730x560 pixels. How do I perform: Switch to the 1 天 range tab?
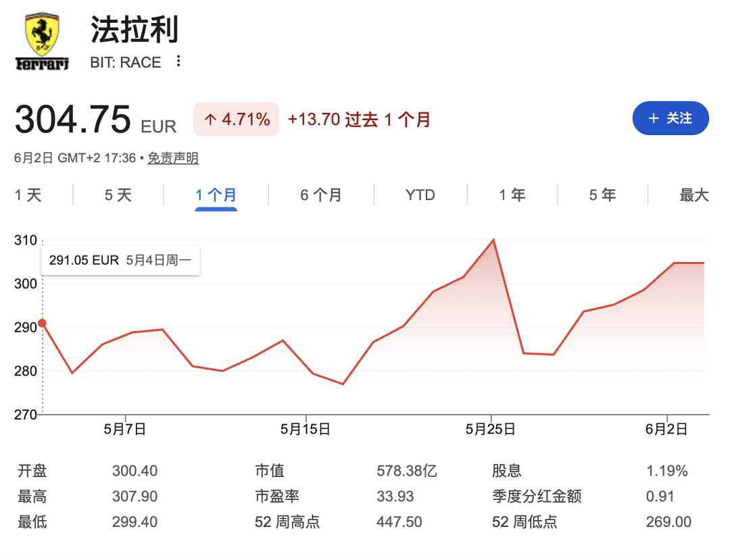pyautogui.click(x=28, y=195)
